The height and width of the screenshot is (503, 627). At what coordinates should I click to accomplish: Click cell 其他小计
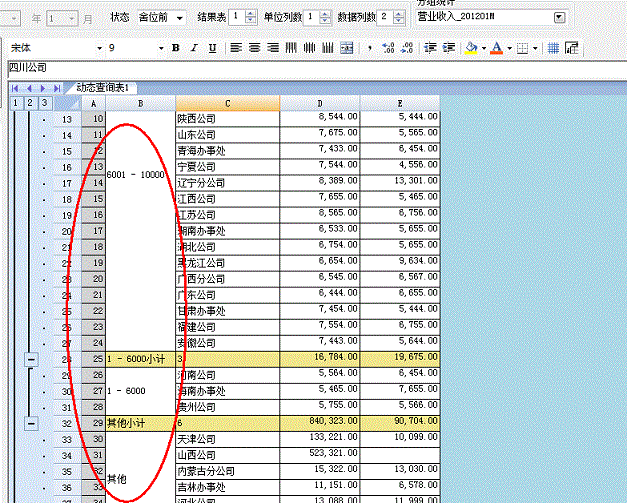click(x=140, y=423)
